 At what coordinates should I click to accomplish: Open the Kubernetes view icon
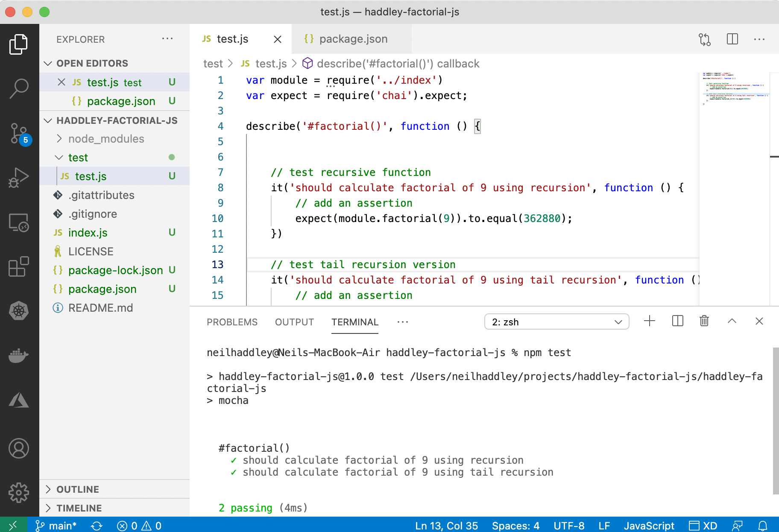[19, 311]
